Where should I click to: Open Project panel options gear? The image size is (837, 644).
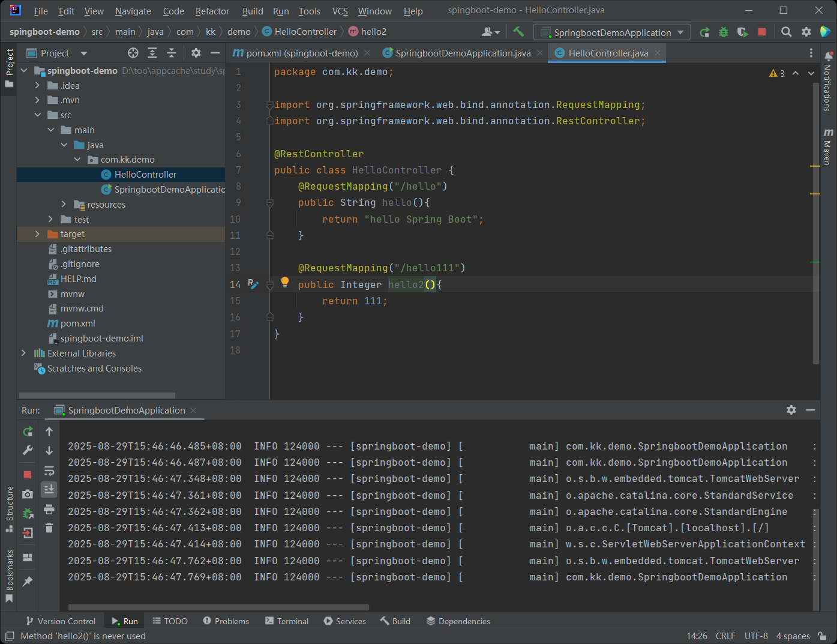(196, 53)
